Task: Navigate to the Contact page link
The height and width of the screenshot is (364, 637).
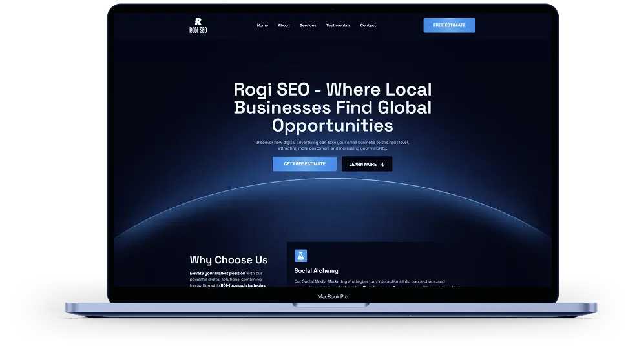Action: [x=368, y=26]
